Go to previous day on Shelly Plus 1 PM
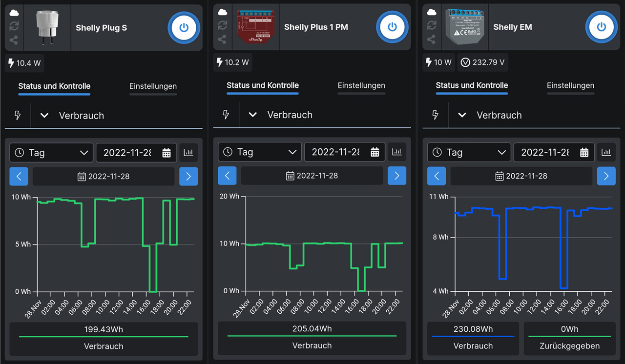 tap(228, 176)
